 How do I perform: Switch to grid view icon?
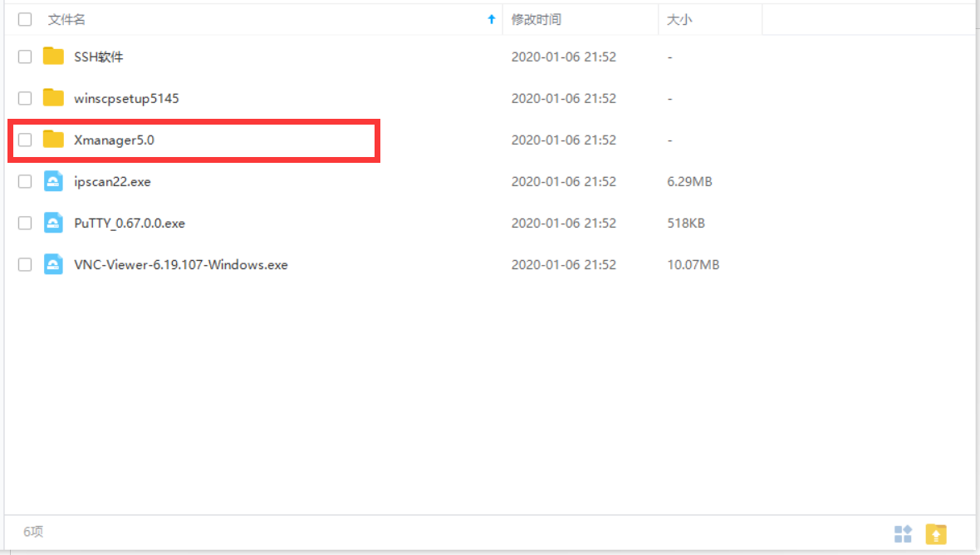tap(903, 533)
